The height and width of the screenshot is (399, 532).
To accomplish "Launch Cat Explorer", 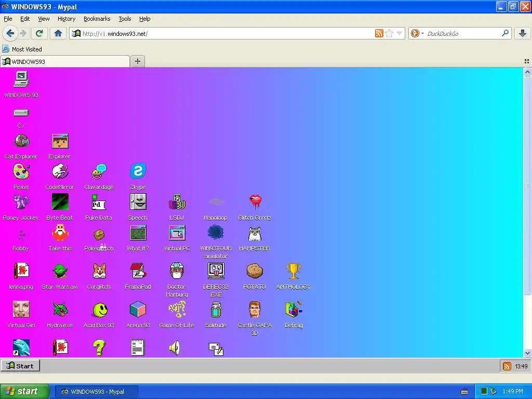I will pos(21,146).
